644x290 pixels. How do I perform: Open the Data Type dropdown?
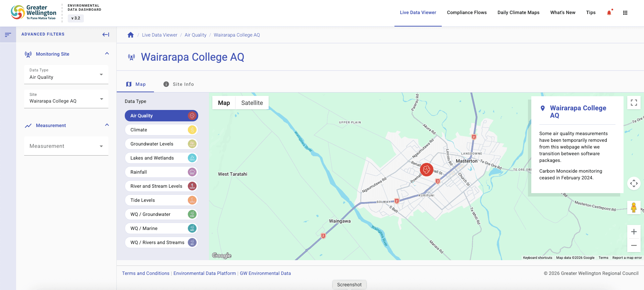point(66,74)
